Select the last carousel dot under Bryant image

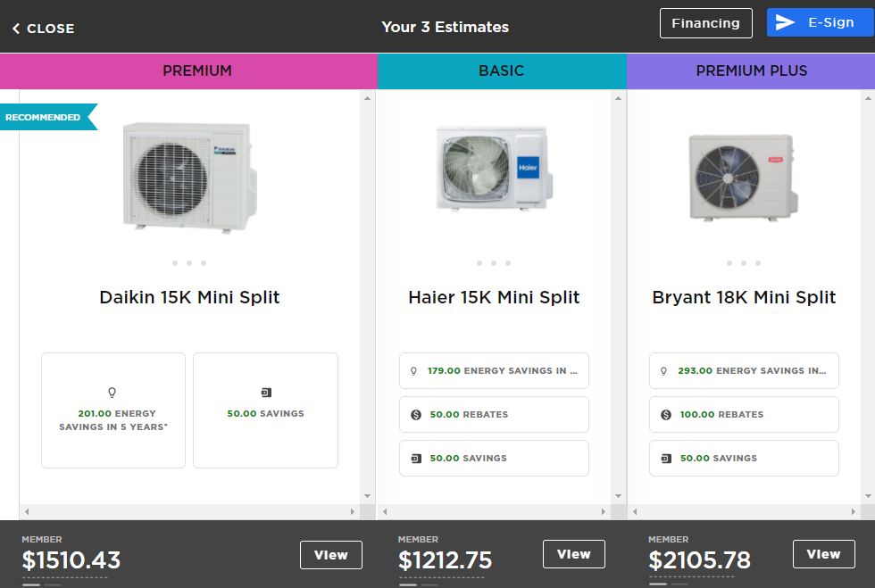pos(758,263)
